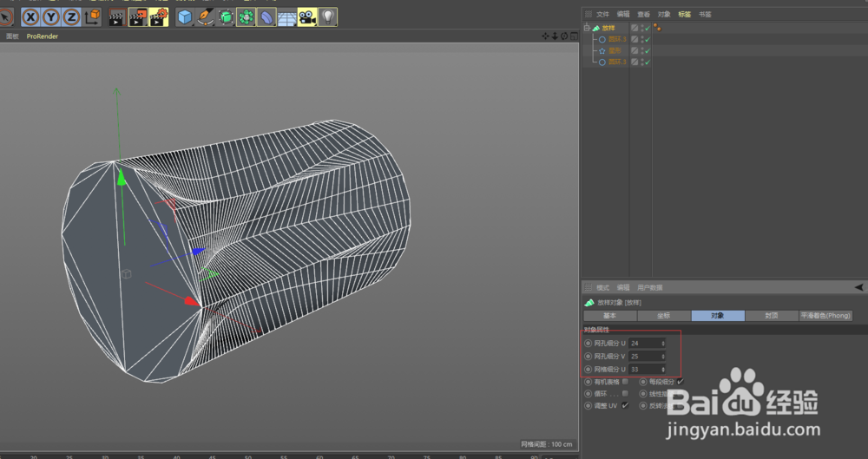Toggle the 调整 UV checkbox
Screen dimensions: 868x459
click(624, 405)
